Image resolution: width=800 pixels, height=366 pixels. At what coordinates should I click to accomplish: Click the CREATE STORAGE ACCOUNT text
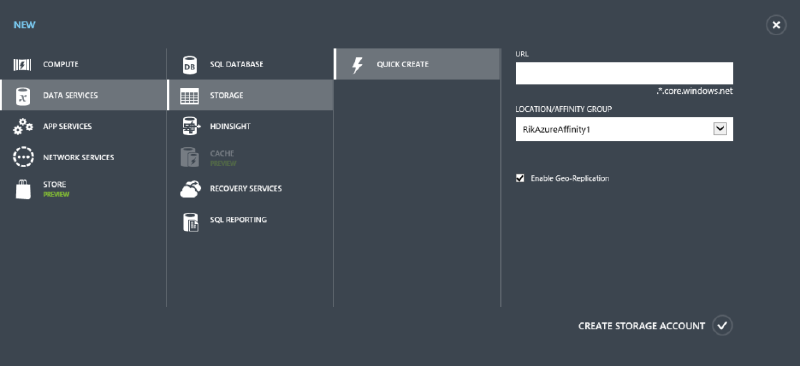(x=641, y=326)
